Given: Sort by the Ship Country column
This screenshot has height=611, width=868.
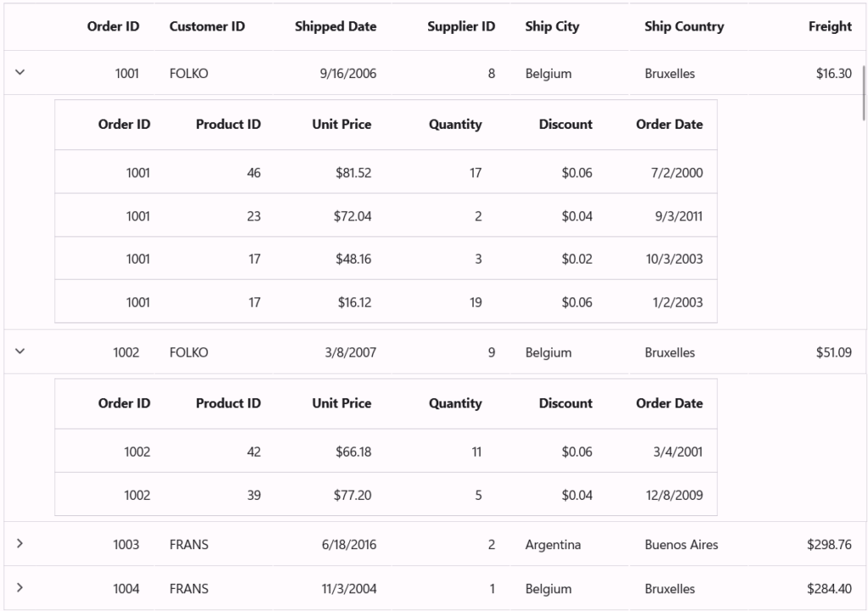Looking at the screenshot, I should tap(685, 26).
